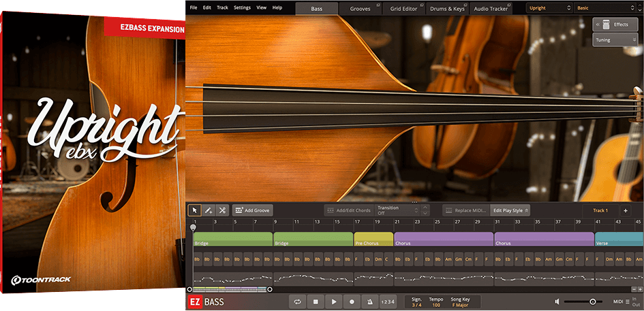This screenshot has height=311, width=644.
Task: Click the stop playback button
Action: click(x=316, y=302)
